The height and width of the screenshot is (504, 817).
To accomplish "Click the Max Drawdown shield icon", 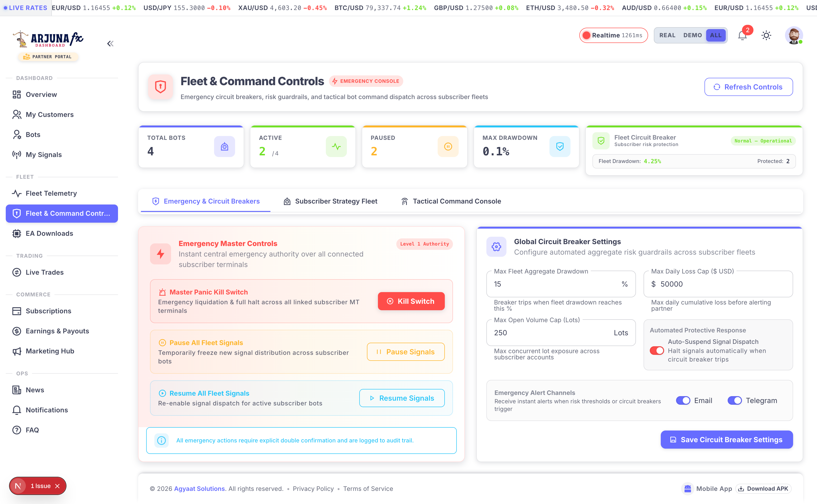I will click(x=560, y=146).
